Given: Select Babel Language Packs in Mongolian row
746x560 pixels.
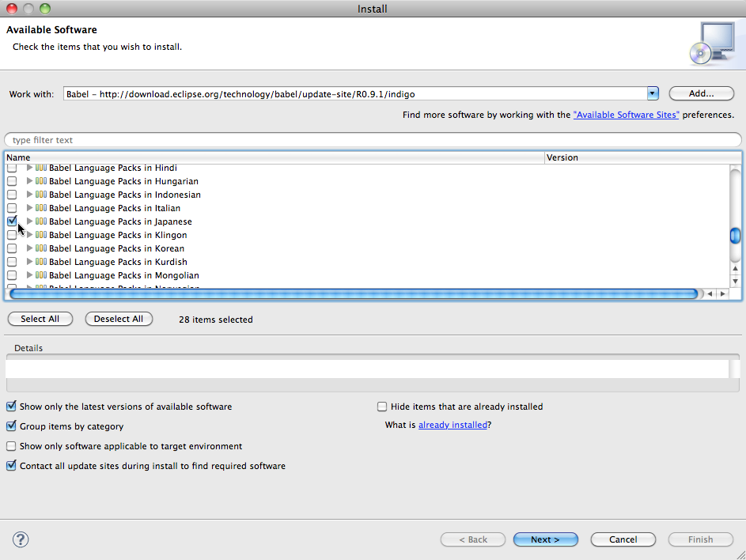Looking at the screenshot, I should click(367, 275).
